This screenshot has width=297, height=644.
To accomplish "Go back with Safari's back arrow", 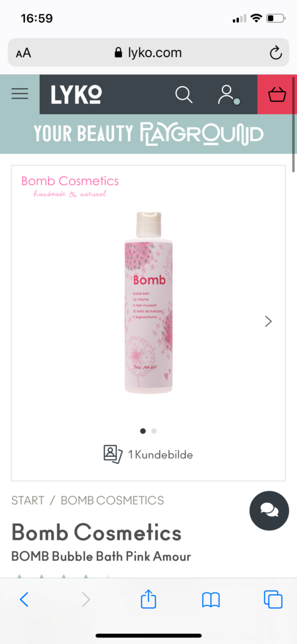I will coord(24,599).
